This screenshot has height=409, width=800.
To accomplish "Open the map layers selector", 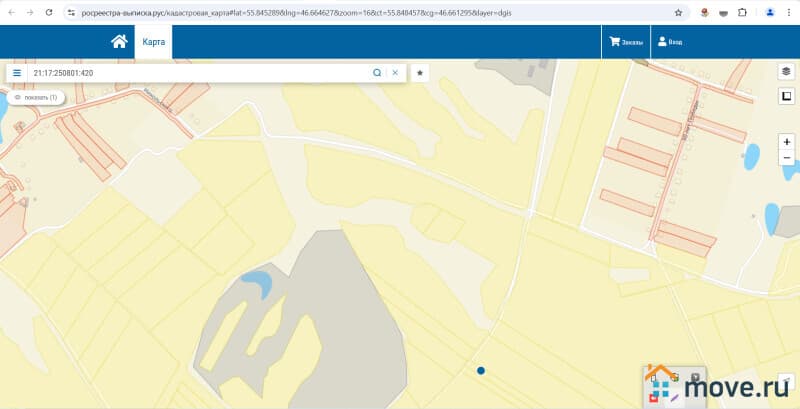I will (787, 72).
